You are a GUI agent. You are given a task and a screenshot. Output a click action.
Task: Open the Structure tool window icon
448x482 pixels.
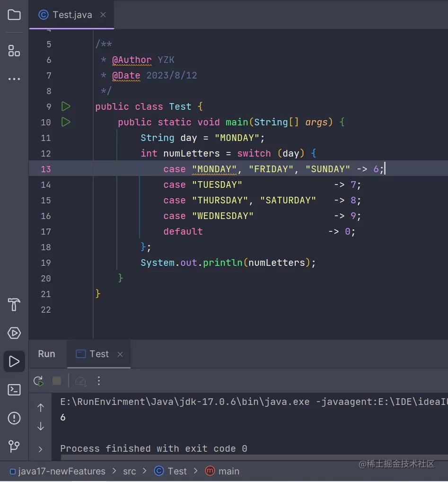click(14, 51)
